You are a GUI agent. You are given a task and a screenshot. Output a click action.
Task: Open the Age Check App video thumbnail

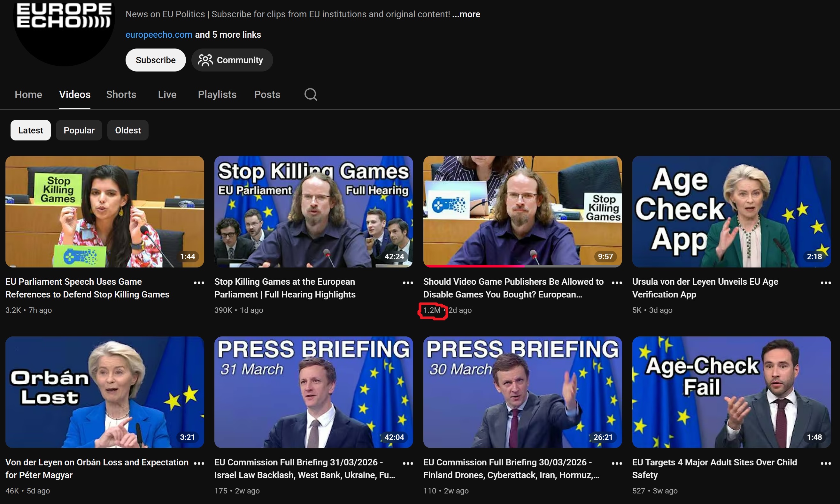point(731,211)
